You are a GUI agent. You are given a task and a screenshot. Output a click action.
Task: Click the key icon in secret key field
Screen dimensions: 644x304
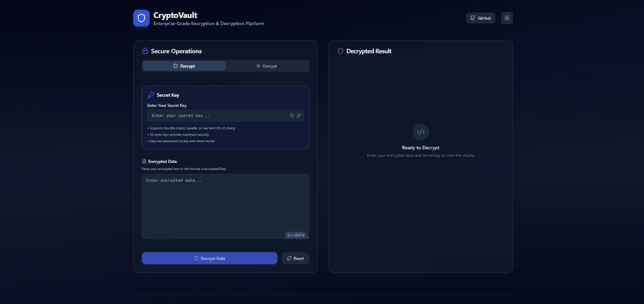click(299, 116)
